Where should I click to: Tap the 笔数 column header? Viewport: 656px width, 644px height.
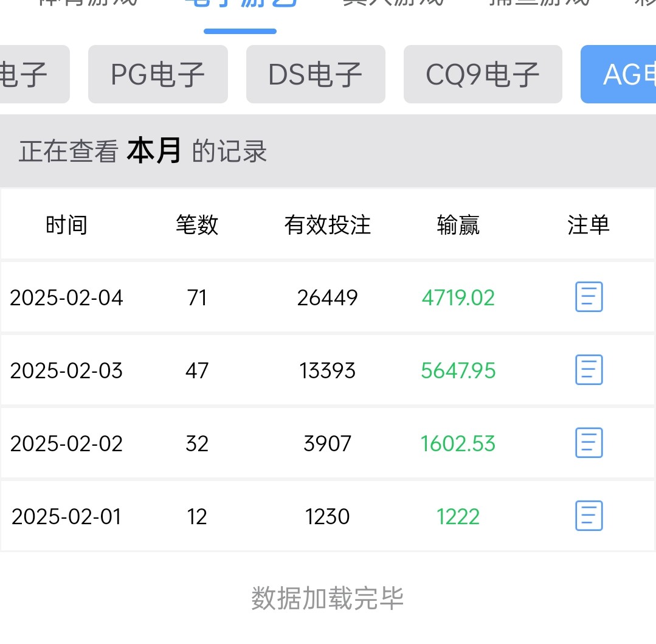(197, 225)
